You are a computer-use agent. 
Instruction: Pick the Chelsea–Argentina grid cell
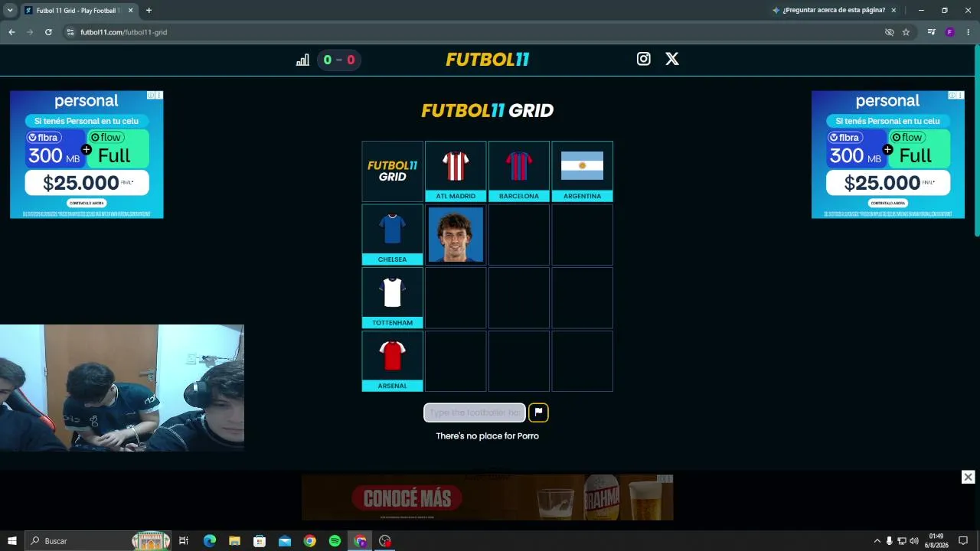582,234
